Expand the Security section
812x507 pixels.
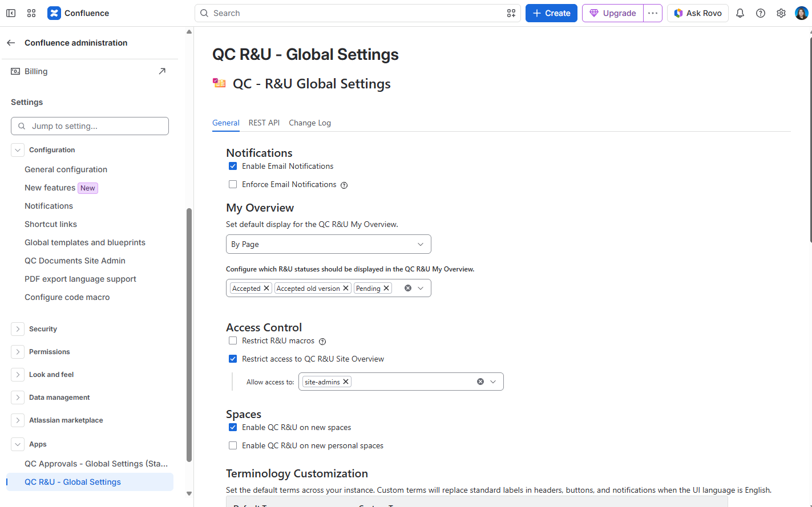(x=18, y=329)
